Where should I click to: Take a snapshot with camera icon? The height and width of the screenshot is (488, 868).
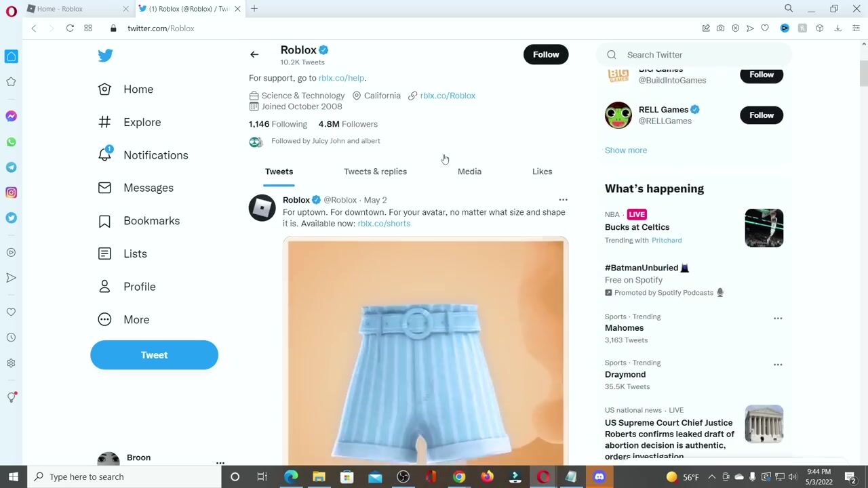click(x=720, y=28)
